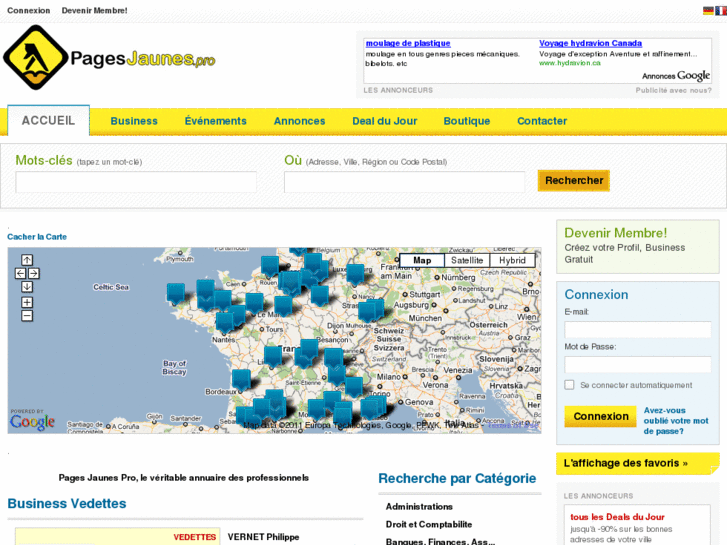The image size is (727, 545).
Task: Switch language via German flag icon
Action: [708, 11]
